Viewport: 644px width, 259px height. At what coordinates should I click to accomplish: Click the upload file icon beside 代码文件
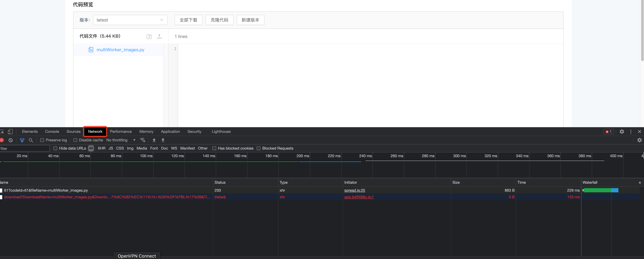[159, 37]
